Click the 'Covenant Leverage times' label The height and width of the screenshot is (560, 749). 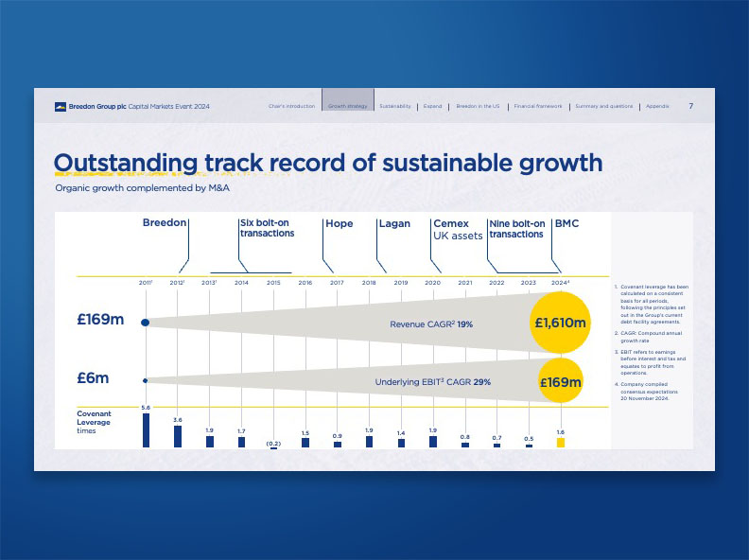point(94,422)
